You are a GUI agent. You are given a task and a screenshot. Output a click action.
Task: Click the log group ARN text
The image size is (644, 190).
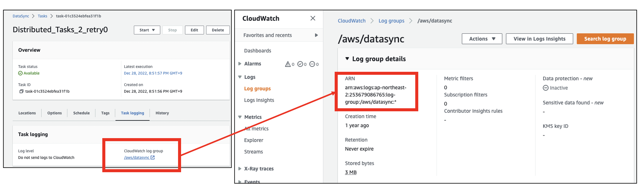[376, 95]
